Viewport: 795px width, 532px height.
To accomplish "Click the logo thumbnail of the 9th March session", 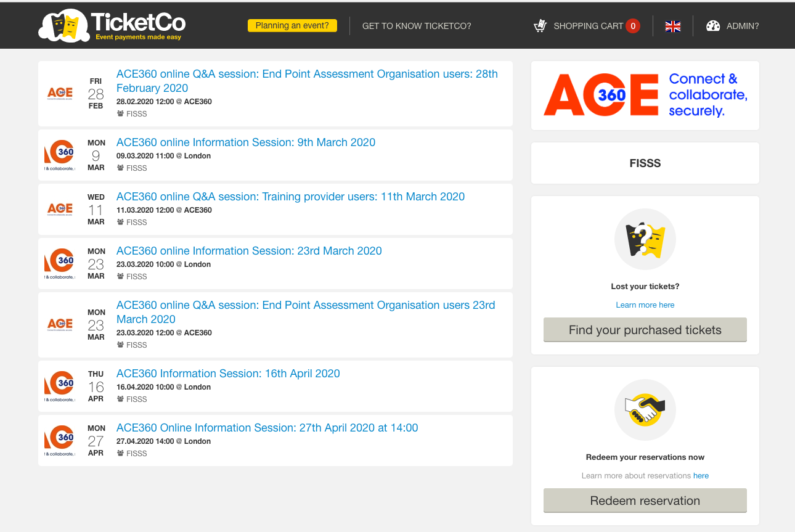I will pos(60,155).
